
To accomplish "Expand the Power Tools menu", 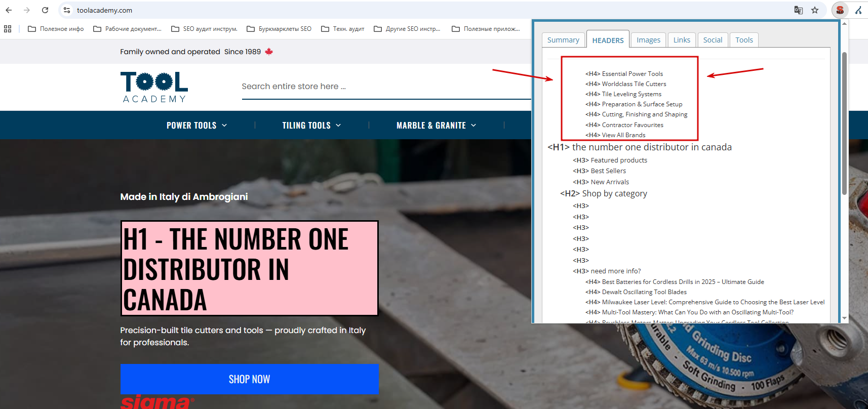I will point(197,126).
